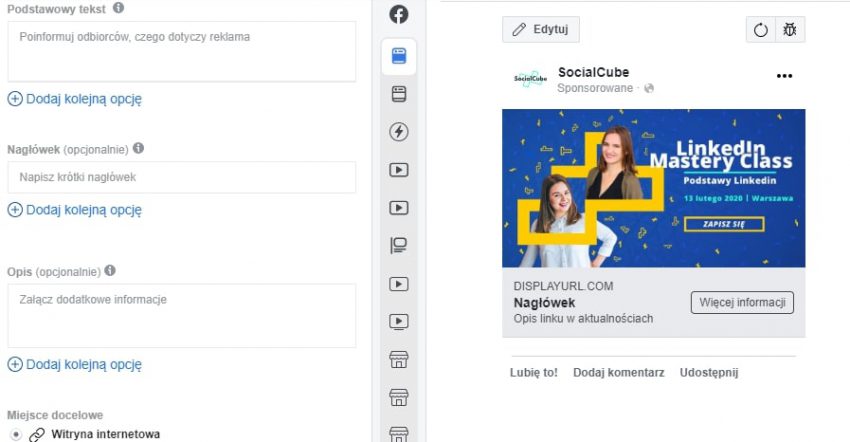Add another option under Opis field

[75, 365]
